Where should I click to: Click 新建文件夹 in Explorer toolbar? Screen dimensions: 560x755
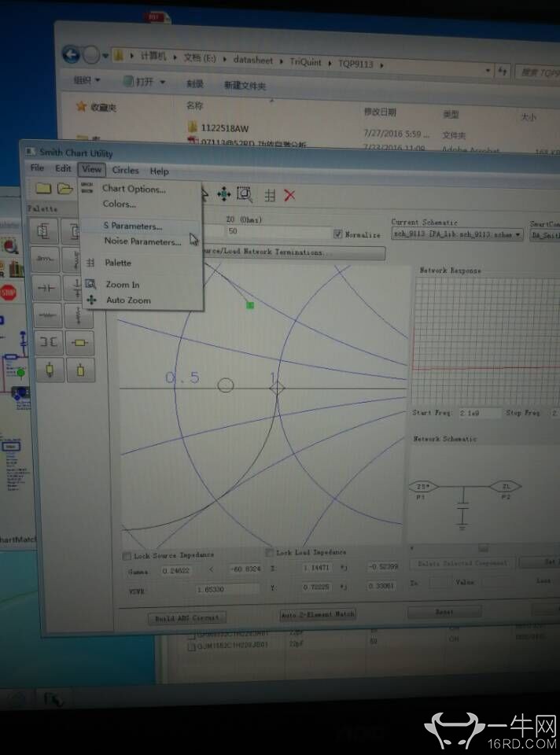click(x=245, y=86)
